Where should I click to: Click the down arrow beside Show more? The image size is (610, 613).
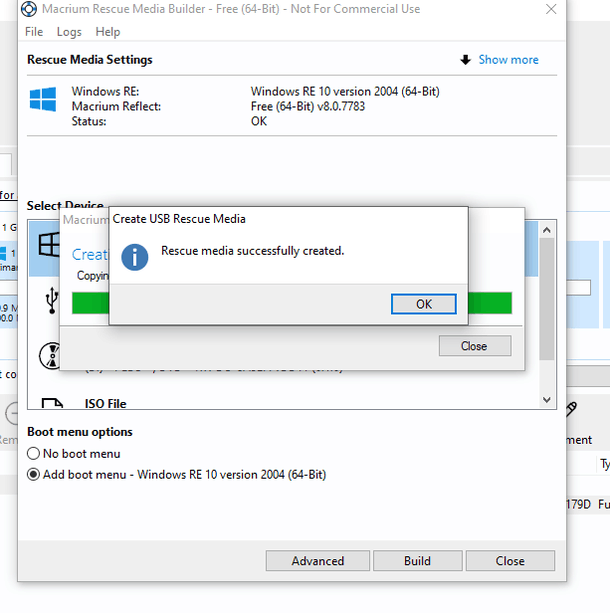(465, 60)
